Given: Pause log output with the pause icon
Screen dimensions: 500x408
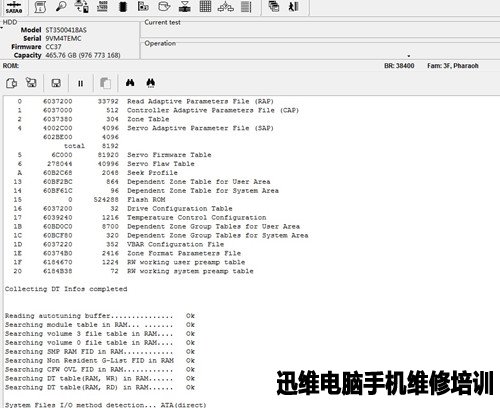Looking at the screenshot, I should [x=80, y=83].
